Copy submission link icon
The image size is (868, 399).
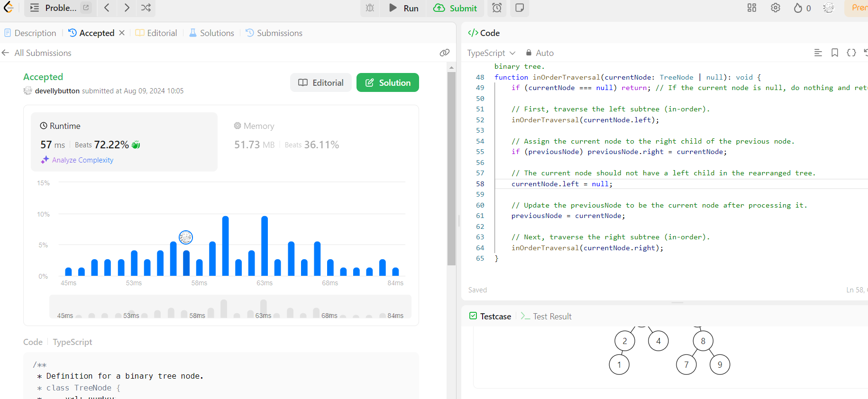(x=444, y=53)
